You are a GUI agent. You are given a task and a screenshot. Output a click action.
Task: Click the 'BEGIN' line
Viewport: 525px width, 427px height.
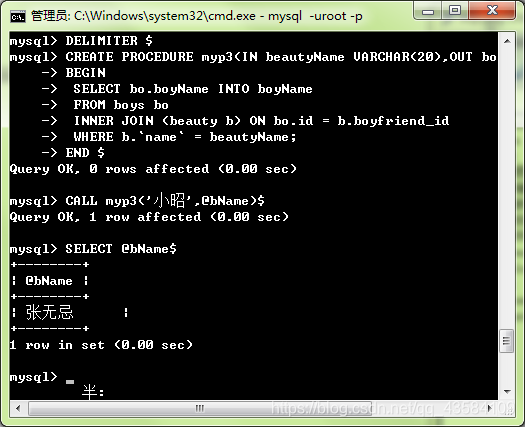pos(74,73)
